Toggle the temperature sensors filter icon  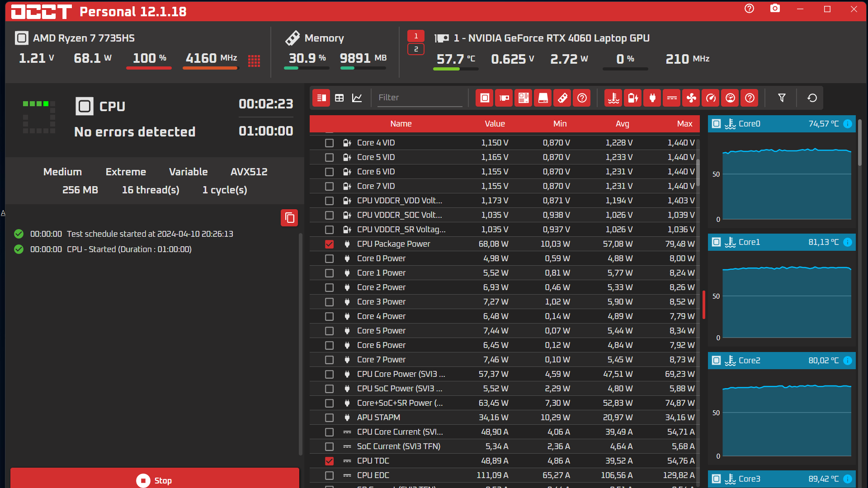click(613, 98)
